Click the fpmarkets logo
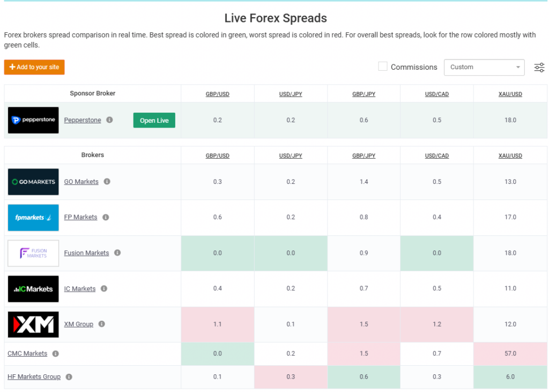This screenshot has height=392, width=549. coord(33,218)
